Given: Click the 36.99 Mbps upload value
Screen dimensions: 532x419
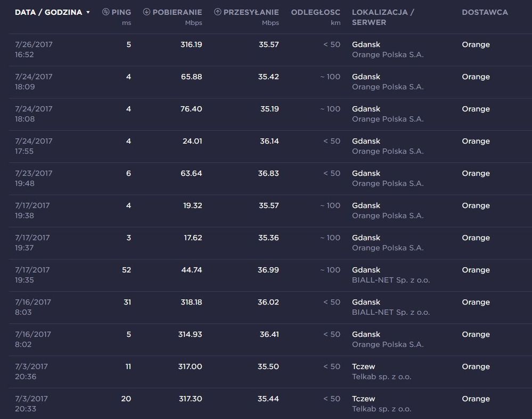Looking at the screenshot, I should (x=268, y=270).
